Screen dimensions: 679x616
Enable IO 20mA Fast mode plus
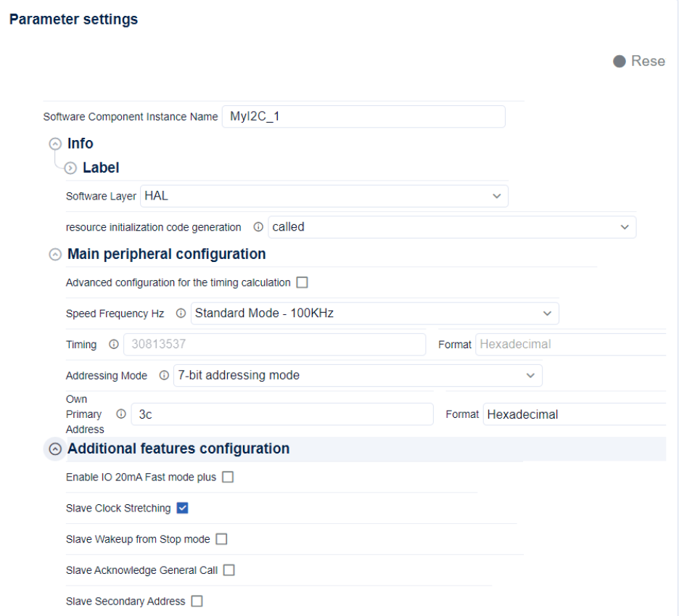tap(228, 477)
